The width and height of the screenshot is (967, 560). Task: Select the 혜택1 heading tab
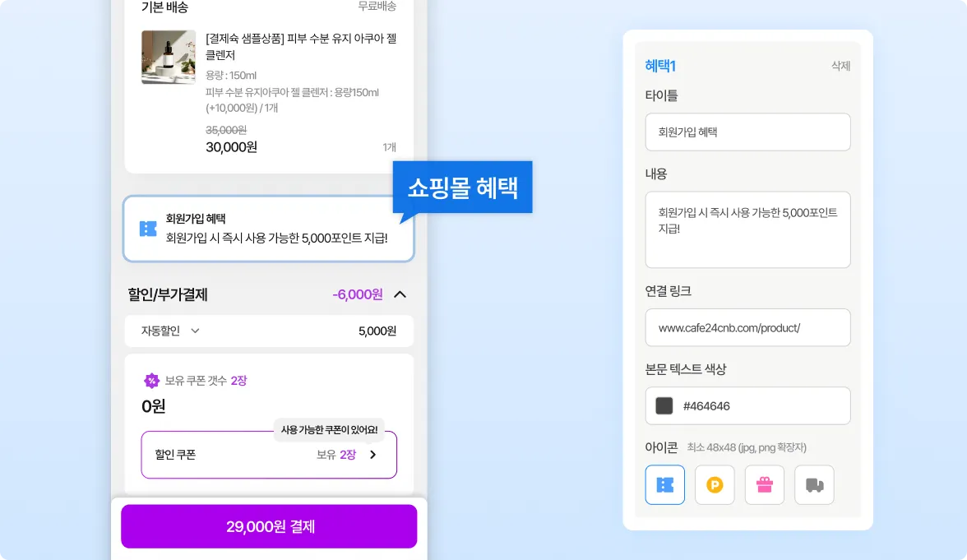660,66
